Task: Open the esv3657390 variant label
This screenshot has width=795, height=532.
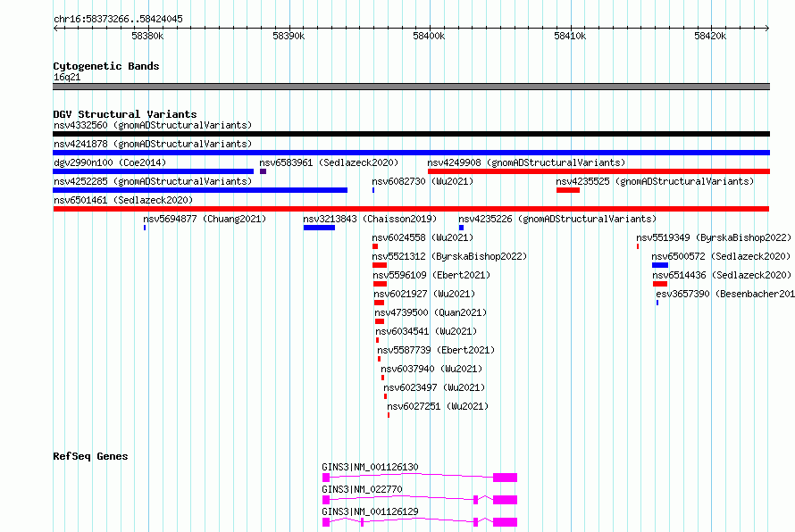Action: [725, 294]
